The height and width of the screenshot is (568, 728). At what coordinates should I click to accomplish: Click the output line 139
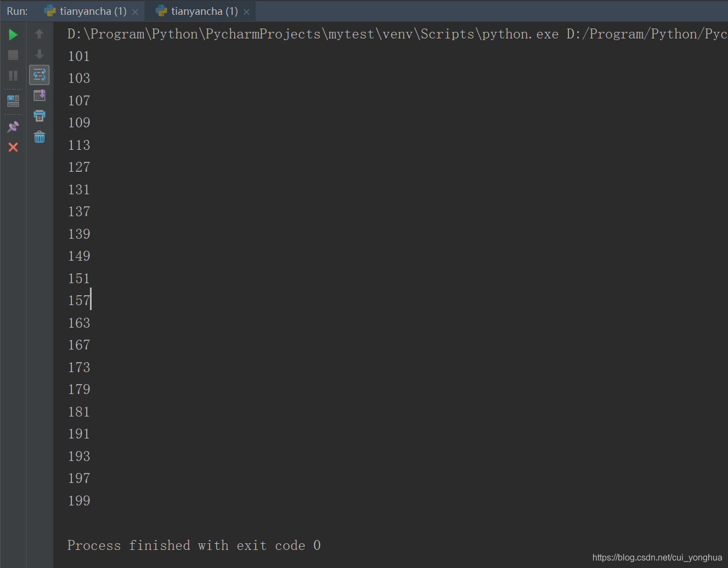[79, 234]
